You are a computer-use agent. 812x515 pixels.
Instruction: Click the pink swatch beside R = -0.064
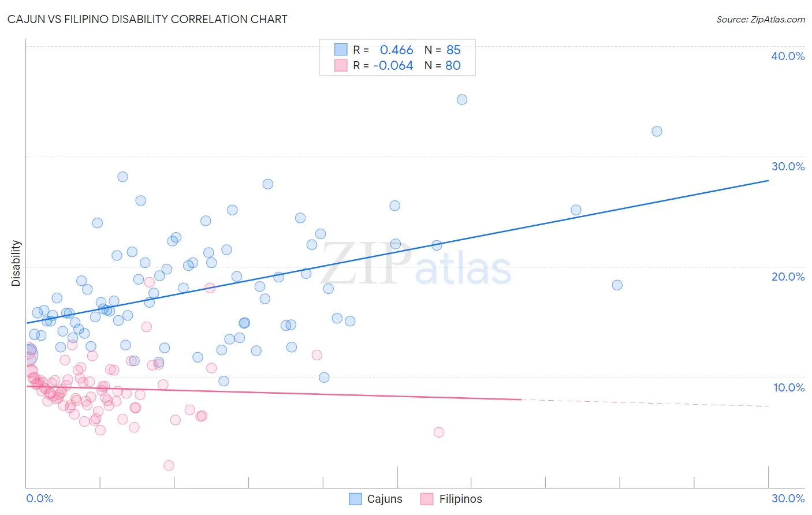[x=341, y=65]
